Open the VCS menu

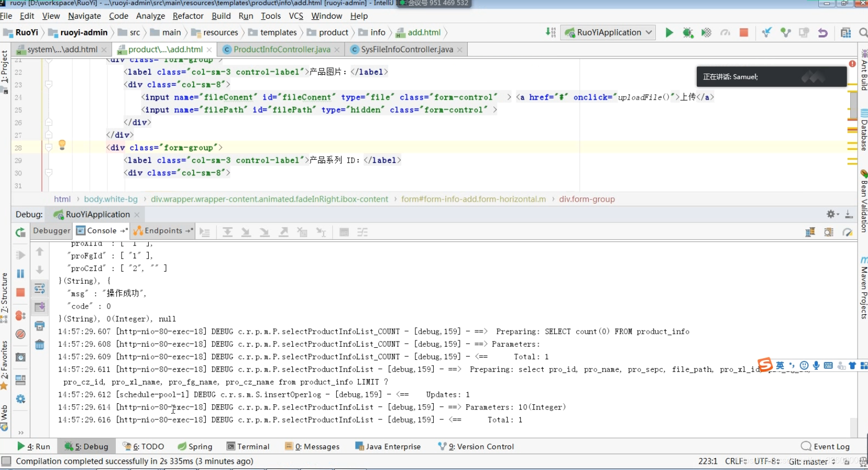click(296, 16)
